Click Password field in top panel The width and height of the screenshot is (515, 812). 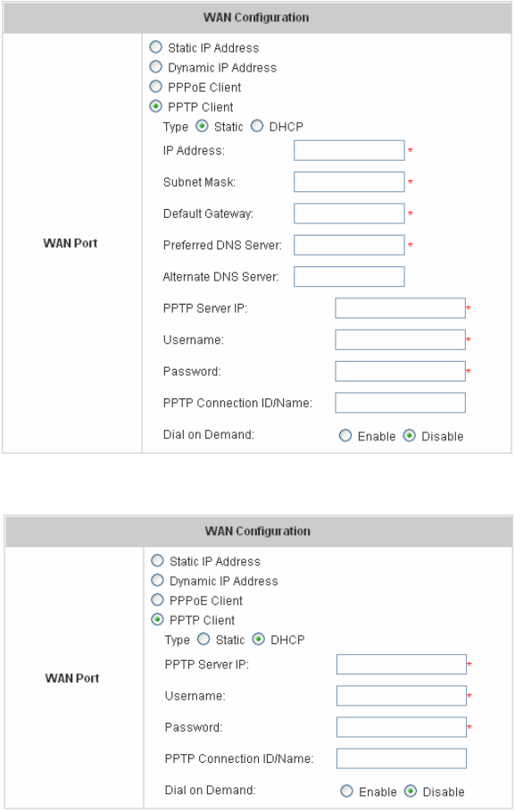401,372
